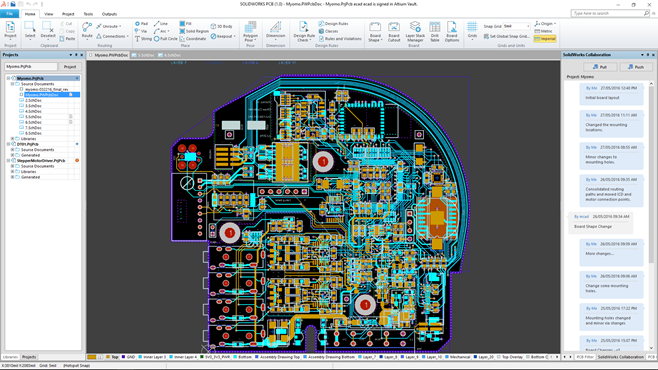Open the Layer Stack Manager
The height and width of the screenshot is (370, 658).
tap(415, 31)
